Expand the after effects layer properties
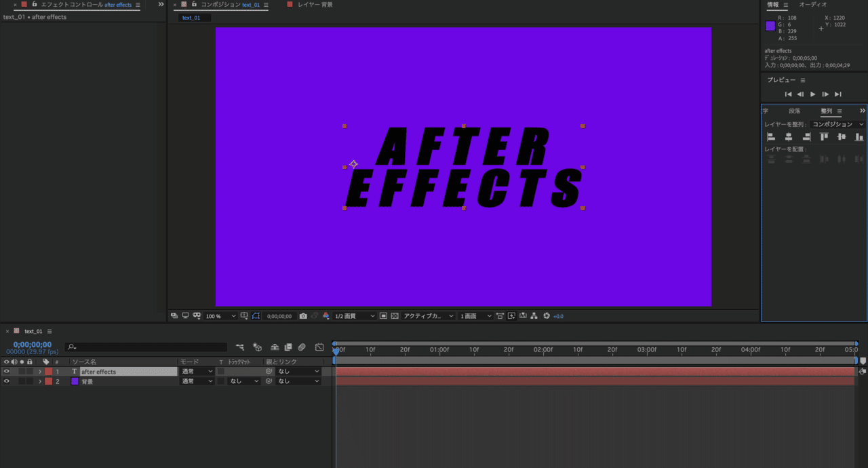 (40, 372)
